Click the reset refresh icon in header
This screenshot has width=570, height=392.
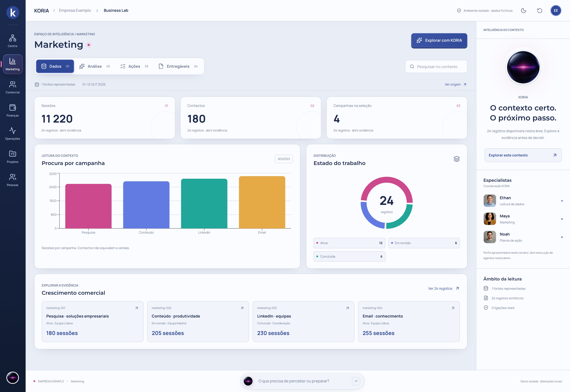[x=540, y=11]
